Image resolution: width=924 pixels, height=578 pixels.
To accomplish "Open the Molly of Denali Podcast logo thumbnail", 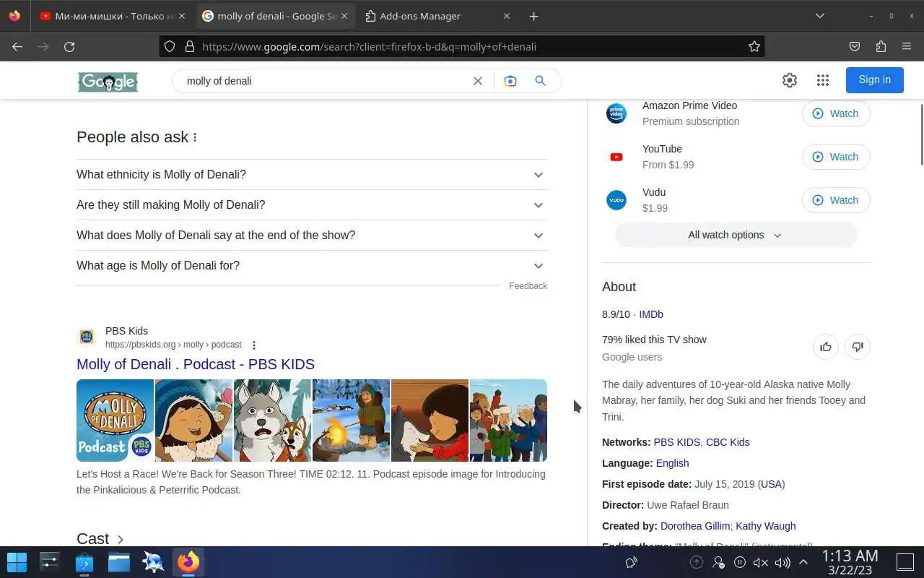I will point(115,420).
